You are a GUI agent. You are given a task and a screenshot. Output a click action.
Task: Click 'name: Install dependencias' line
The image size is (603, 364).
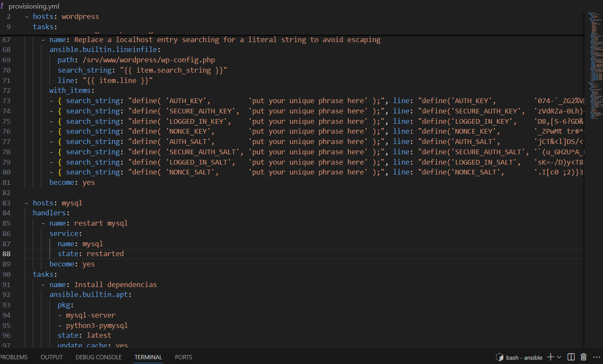103,284
